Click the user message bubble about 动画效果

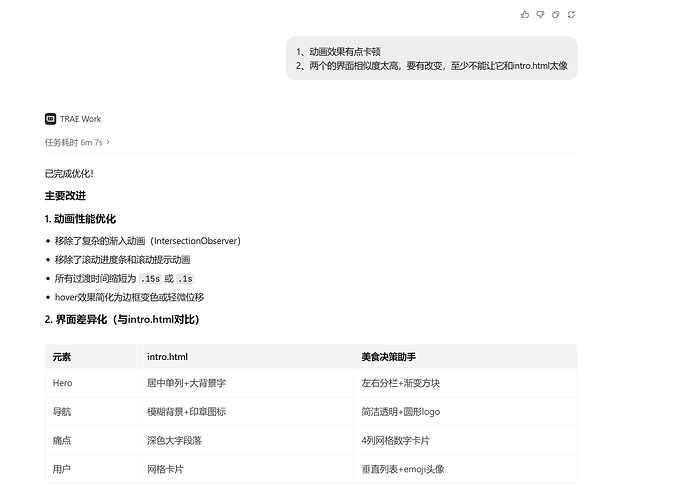click(431, 59)
